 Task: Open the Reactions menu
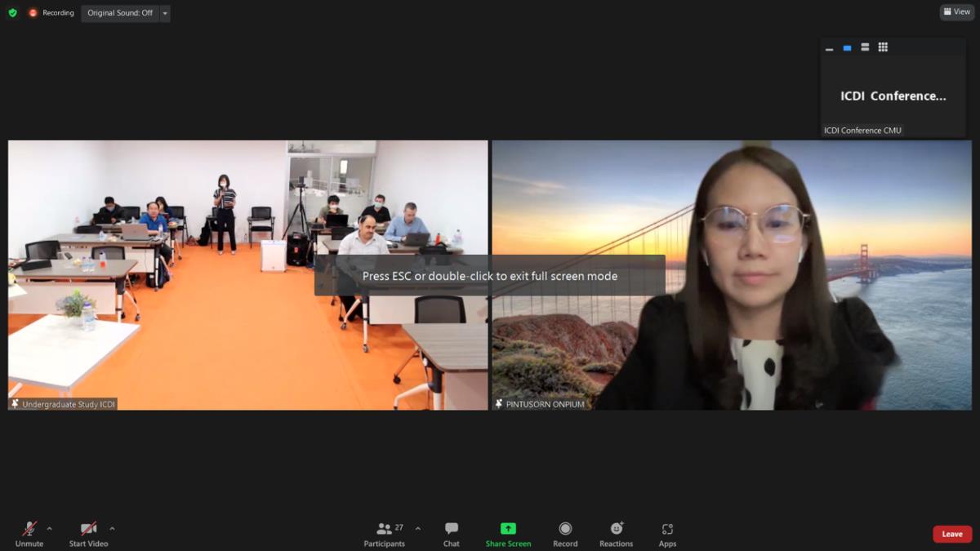coord(617,534)
